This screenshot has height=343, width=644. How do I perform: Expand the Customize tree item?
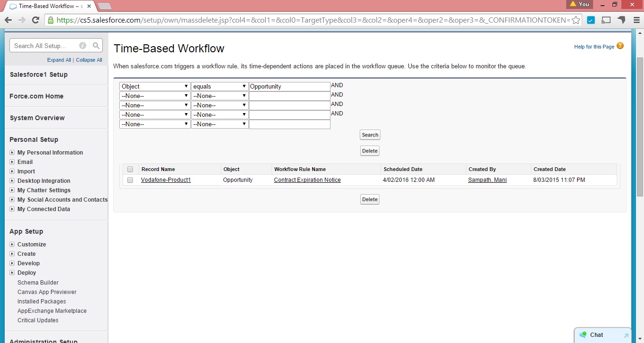tap(12, 245)
